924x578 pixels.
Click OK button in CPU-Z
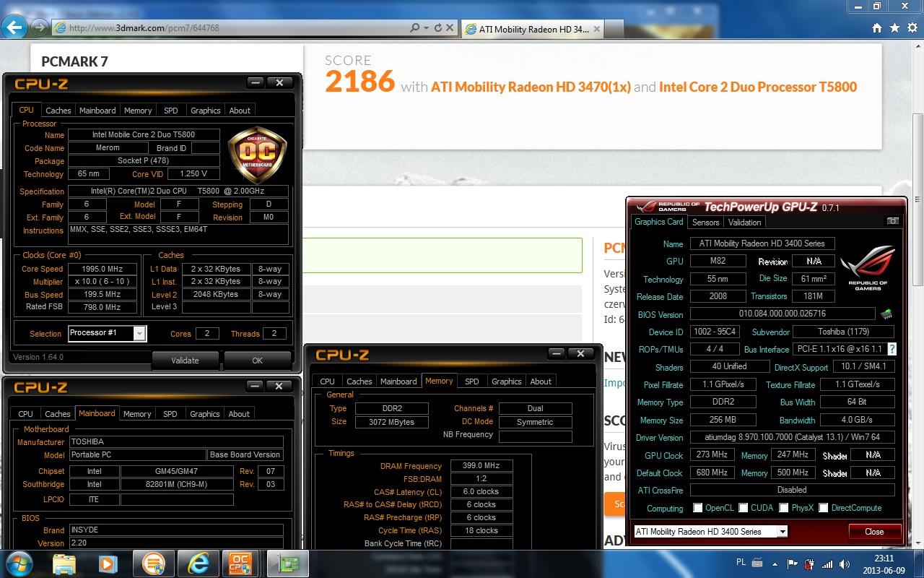pyautogui.click(x=257, y=360)
